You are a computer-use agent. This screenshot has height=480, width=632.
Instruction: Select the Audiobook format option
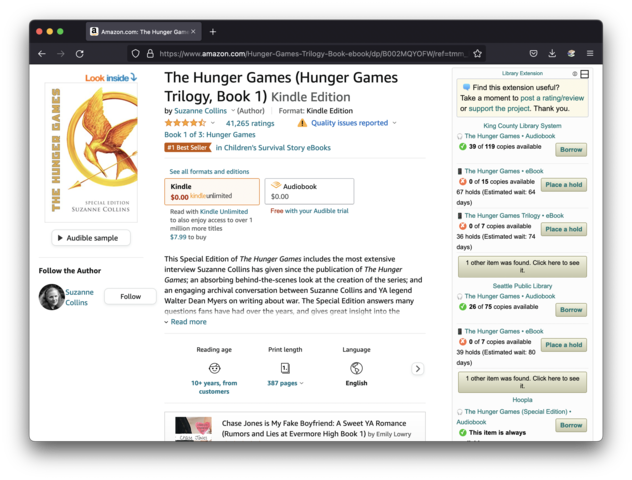[309, 191]
